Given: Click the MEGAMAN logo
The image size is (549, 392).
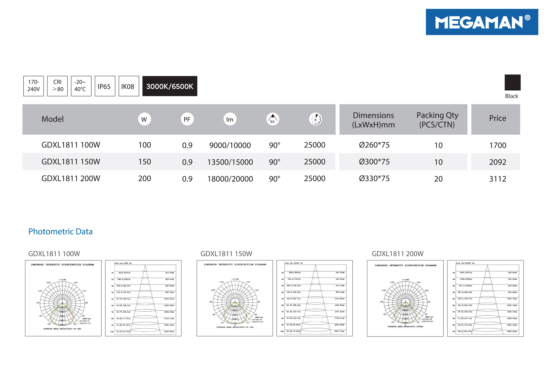Looking at the screenshot, I should (x=482, y=22).
